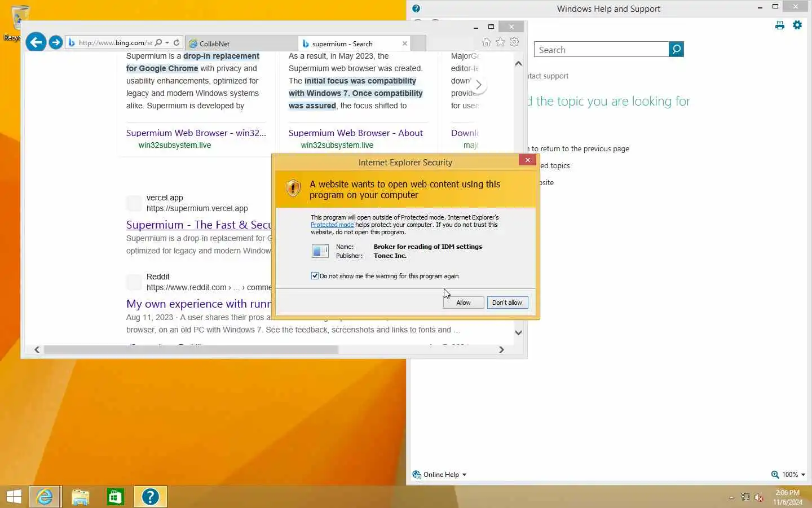Refresh the Bing page in Internet Explorer
This screenshot has height=508, width=812.
pos(176,43)
